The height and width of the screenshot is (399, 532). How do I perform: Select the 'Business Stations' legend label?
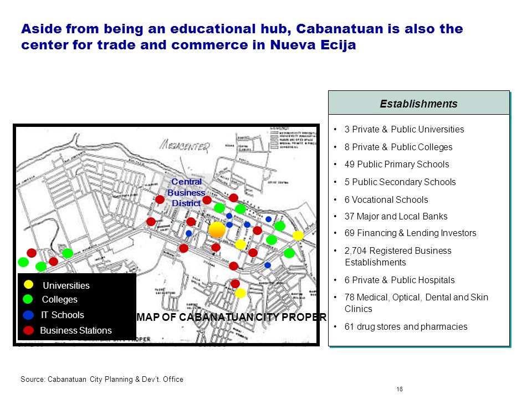coord(76,330)
